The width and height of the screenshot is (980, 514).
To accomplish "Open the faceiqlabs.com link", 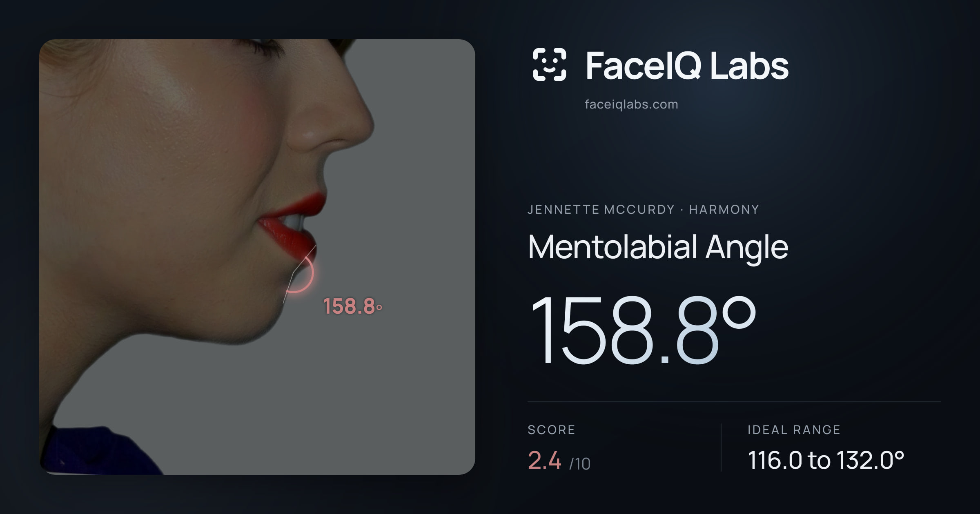I will coord(631,104).
